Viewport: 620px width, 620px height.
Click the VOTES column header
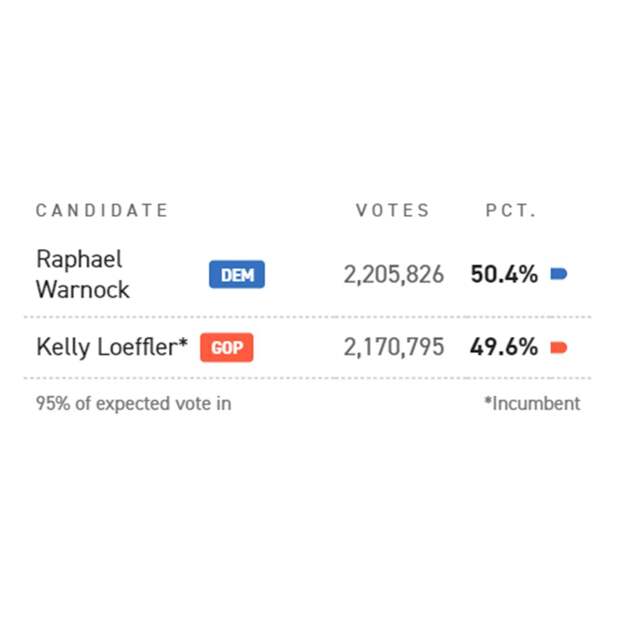393,210
